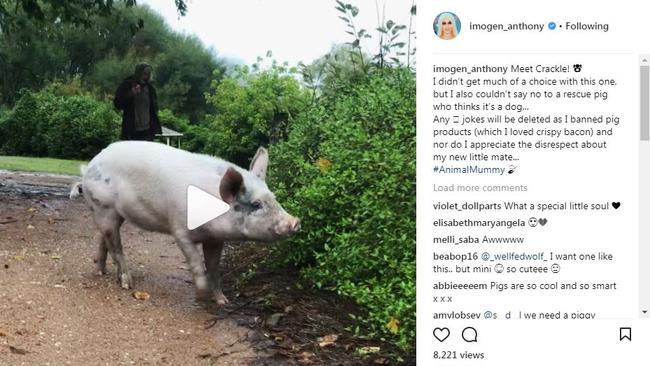
Task: Click the comments scrollbar thumb
Action: 644,103
